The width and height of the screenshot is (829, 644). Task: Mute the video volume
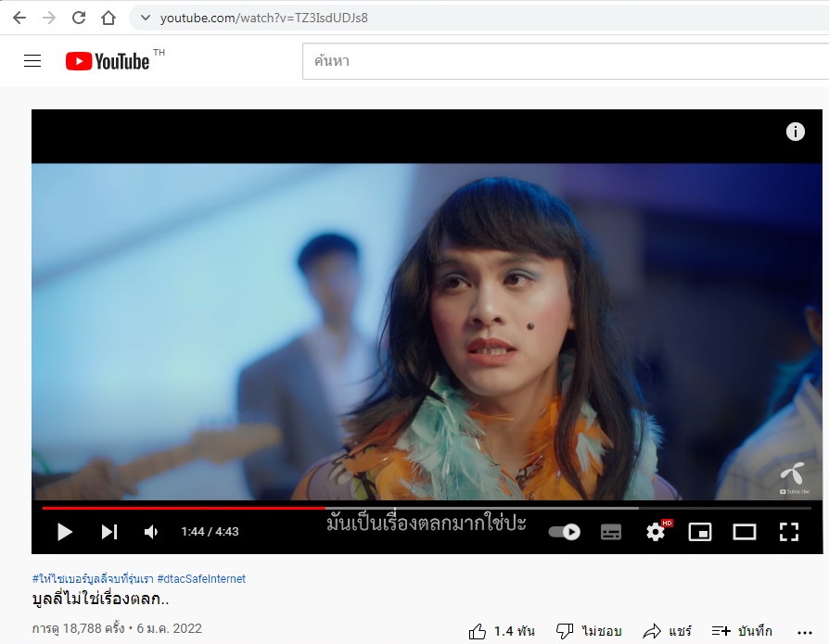point(151,532)
